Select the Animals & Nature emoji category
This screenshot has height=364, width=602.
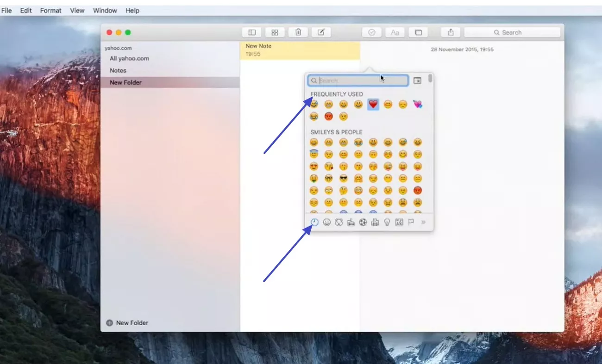[x=339, y=222]
